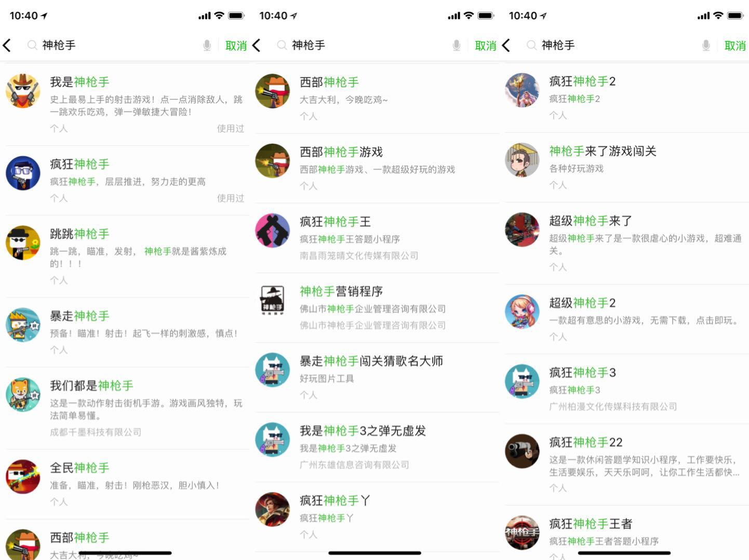Tap the 疯狂神枪手丫 character thumbnail

click(x=272, y=509)
